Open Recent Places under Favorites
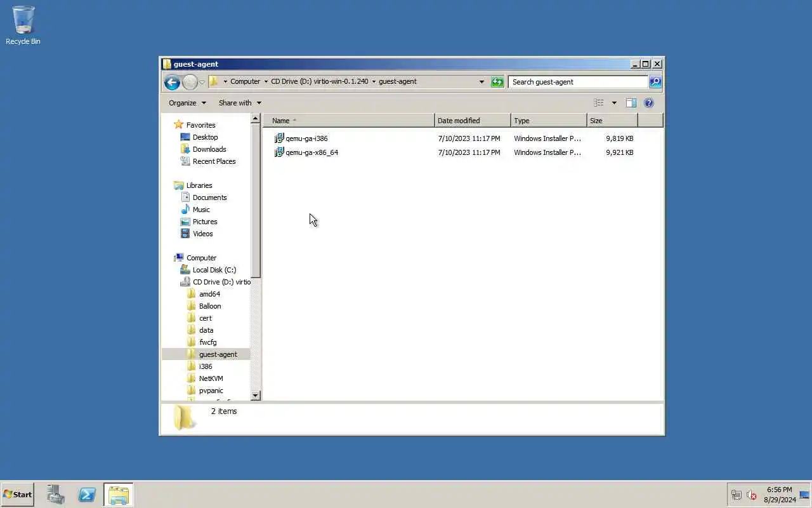812x508 pixels. 207,161
